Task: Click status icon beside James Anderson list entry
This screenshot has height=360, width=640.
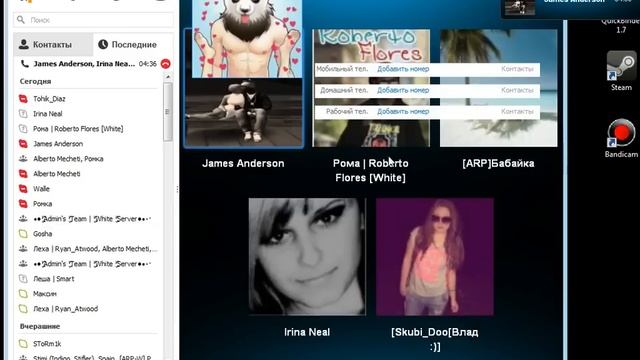Action: click(23, 144)
